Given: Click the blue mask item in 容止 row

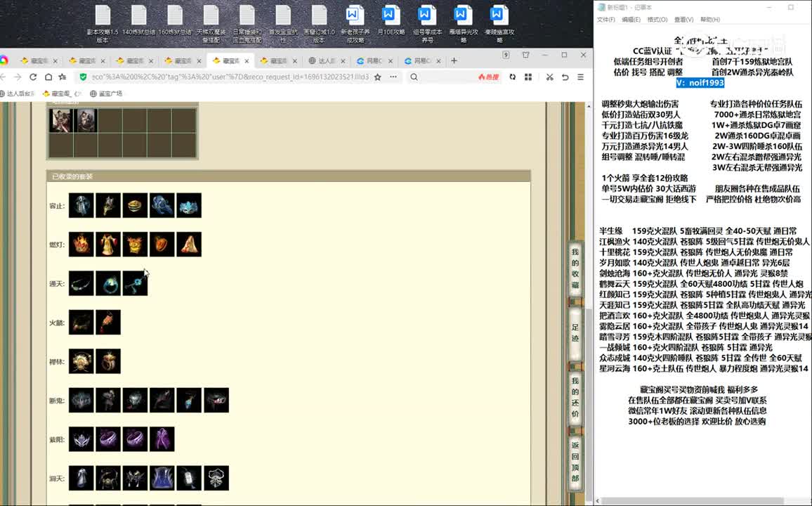Looking at the screenshot, I should [x=189, y=206].
